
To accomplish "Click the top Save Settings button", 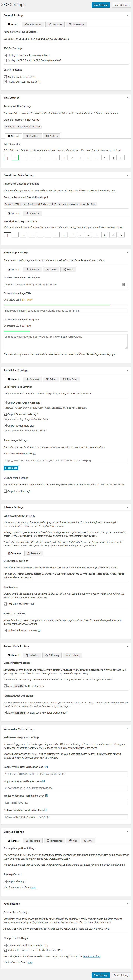I will point(101,5).
